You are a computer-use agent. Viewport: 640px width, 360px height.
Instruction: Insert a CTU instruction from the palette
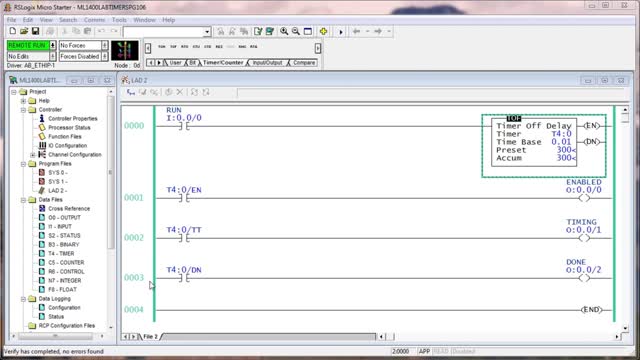[196, 47]
